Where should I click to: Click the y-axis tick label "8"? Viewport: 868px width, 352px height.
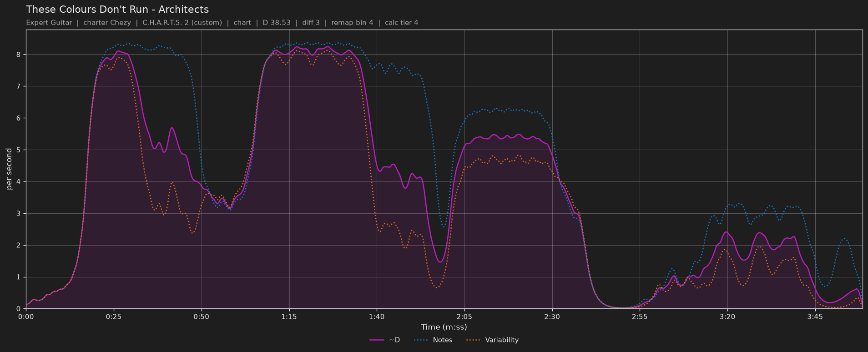tap(19, 55)
